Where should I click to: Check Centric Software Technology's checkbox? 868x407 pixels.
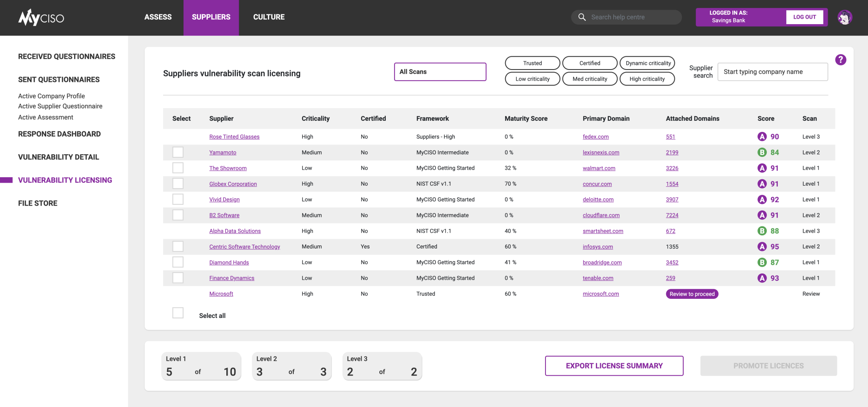click(178, 246)
